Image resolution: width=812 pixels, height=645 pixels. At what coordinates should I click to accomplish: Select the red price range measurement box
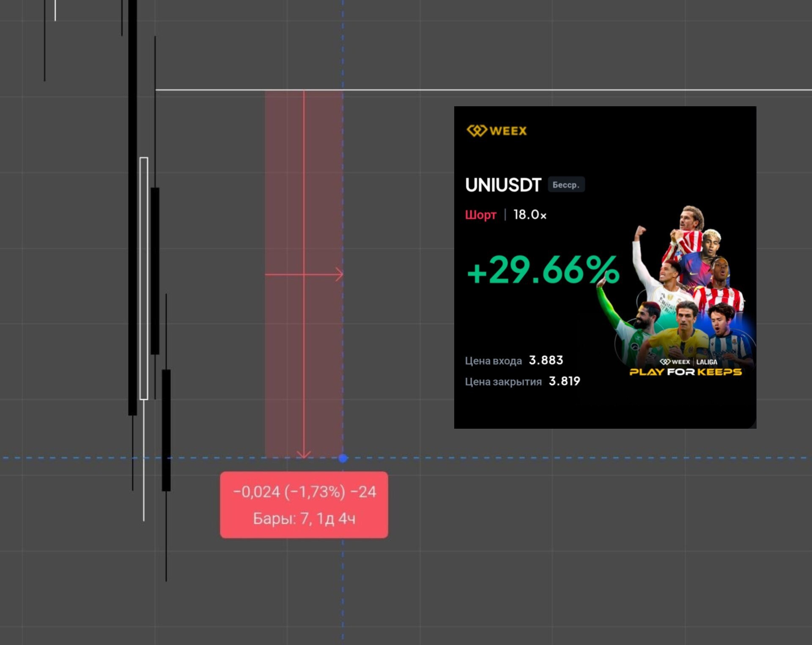304,274
